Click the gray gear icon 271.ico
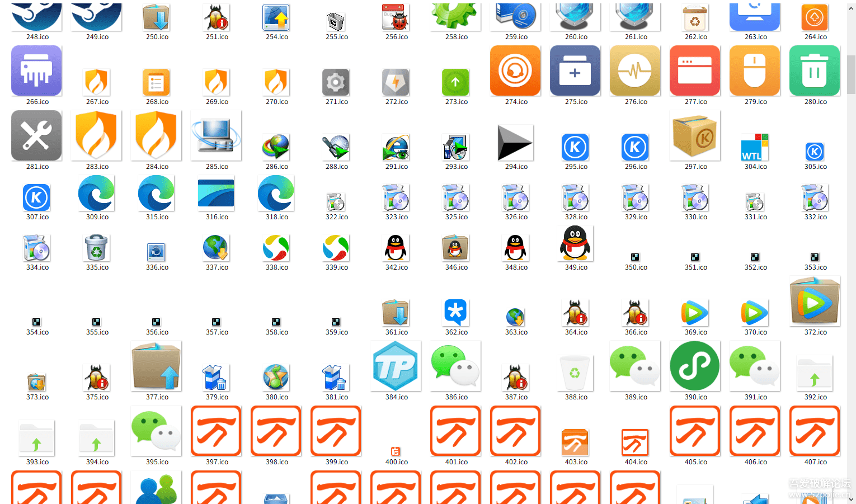Viewport: 856px width, 504px height. click(336, 83)
